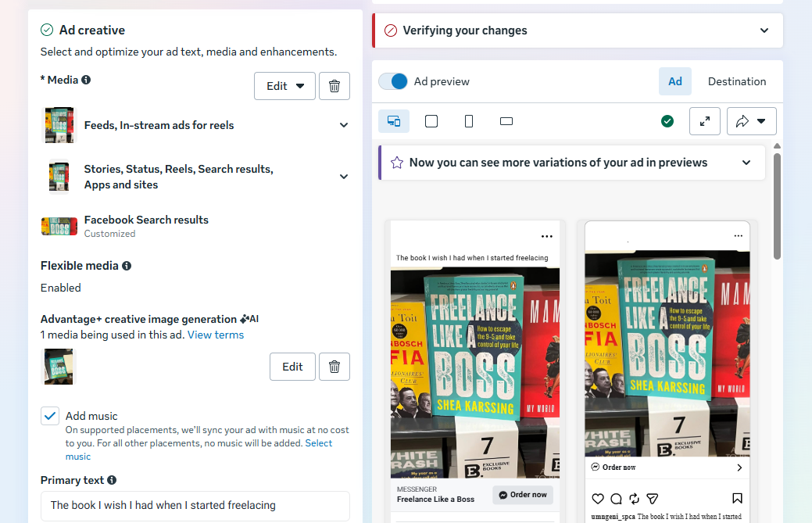Click the Order now button in Messenger preview
The width and height of the screenshot is (812, 523).
(x=523, y=495)
